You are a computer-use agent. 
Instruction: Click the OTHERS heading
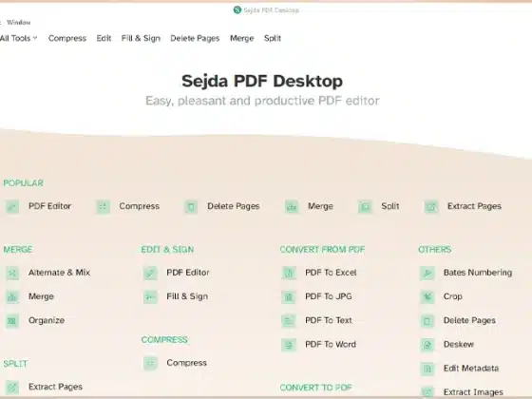(x=435, y=250)
